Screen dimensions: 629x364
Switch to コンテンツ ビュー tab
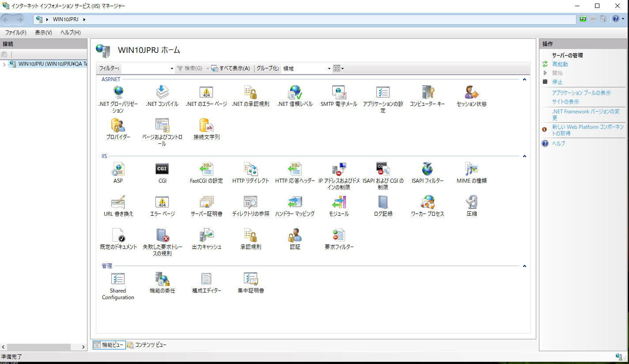point(147,345)
